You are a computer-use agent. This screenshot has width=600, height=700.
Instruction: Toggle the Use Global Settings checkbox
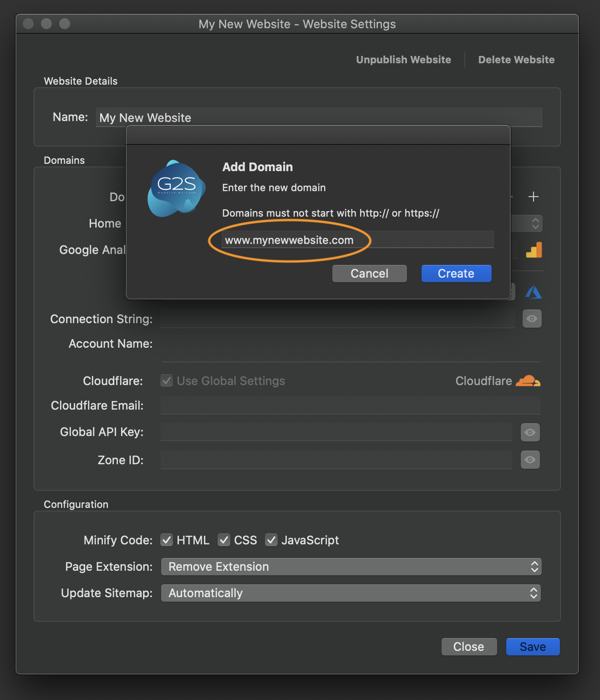(x=167, y=380)
